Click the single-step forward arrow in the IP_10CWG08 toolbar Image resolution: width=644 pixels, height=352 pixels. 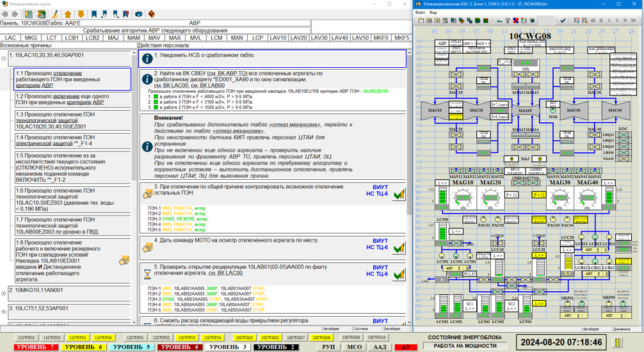[x=617, y=20]
